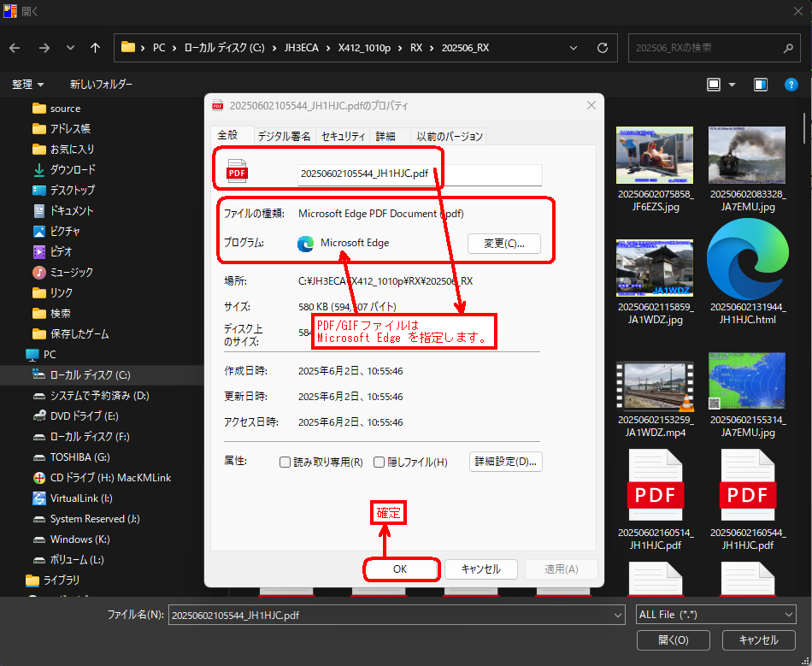
Task: Open the 整理 menu
Action: pos(28,85)
